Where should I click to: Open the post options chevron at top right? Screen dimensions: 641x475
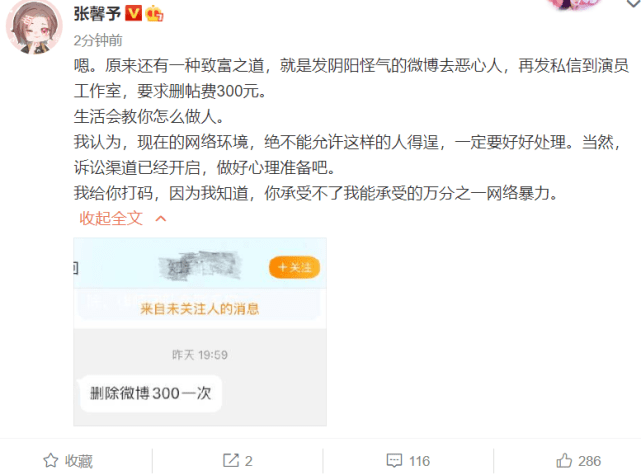click(x=633, y=3)
